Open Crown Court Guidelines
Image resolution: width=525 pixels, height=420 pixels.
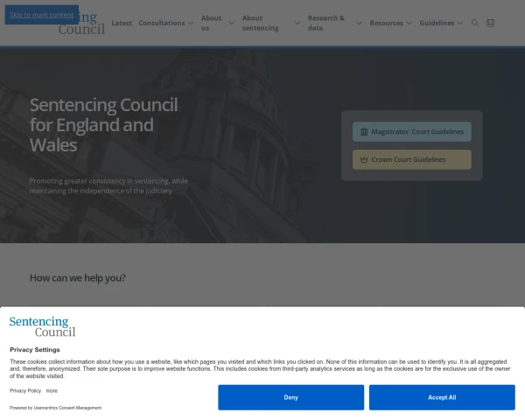click(412, 159)
